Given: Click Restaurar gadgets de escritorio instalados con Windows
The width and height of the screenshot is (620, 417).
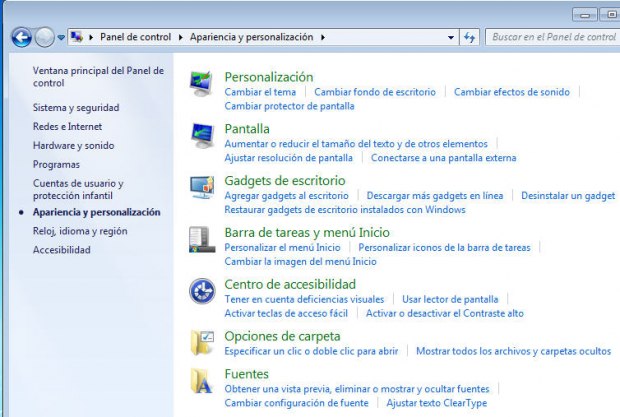Looking at the screenshot, I should tap(345, 209).
